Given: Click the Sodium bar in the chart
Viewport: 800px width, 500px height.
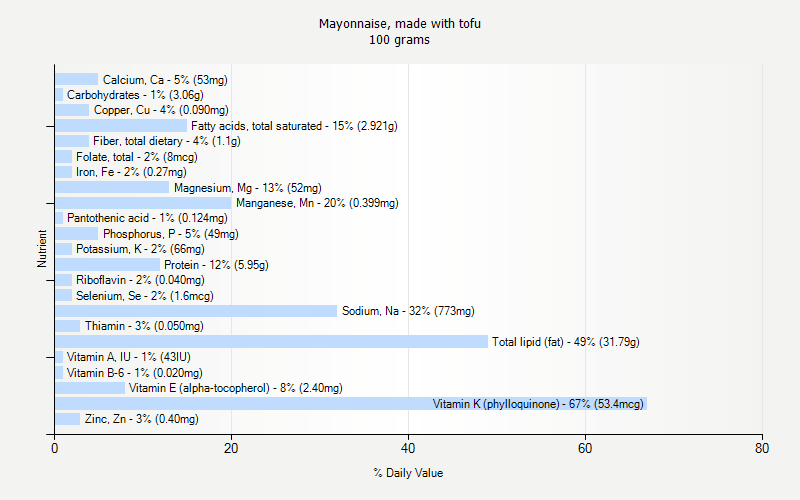Looking at the screenshot, I should [196, 311].
